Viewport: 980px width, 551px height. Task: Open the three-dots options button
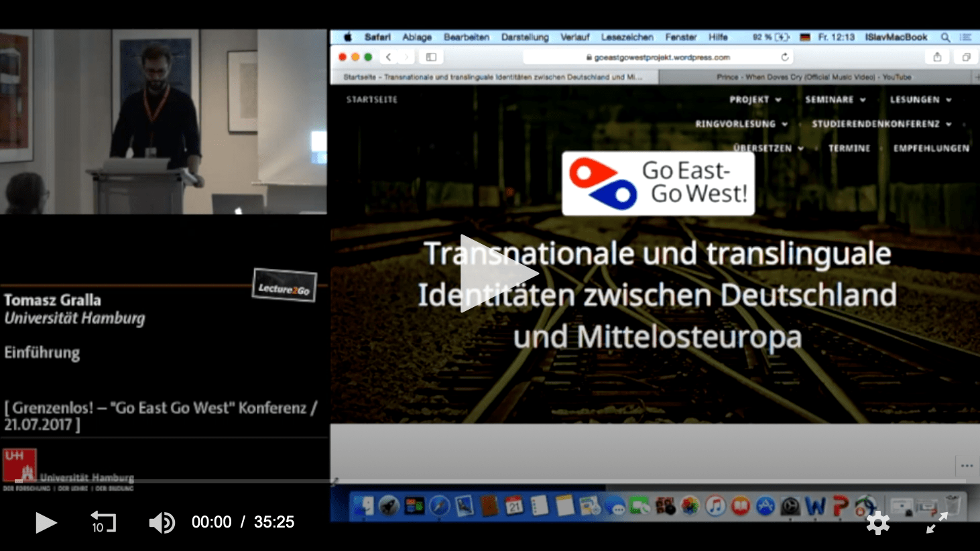pyautogui.click(x=967, y=465)
